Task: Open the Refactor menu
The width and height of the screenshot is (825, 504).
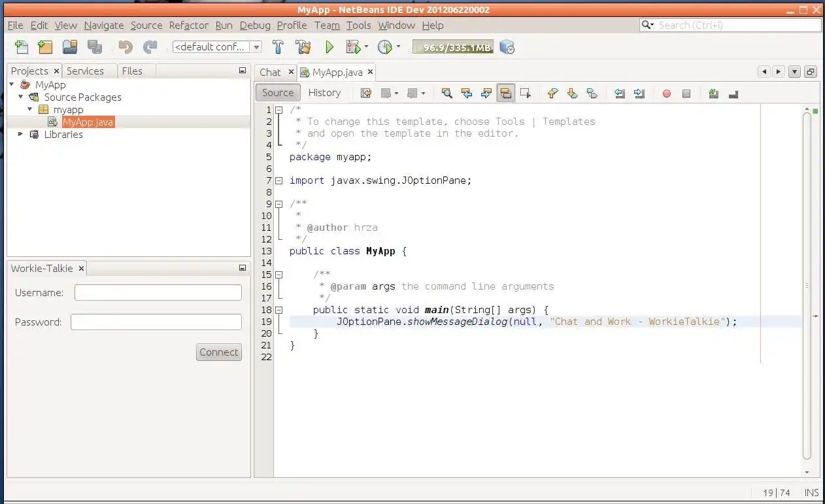Action: (x=189, y=25)
